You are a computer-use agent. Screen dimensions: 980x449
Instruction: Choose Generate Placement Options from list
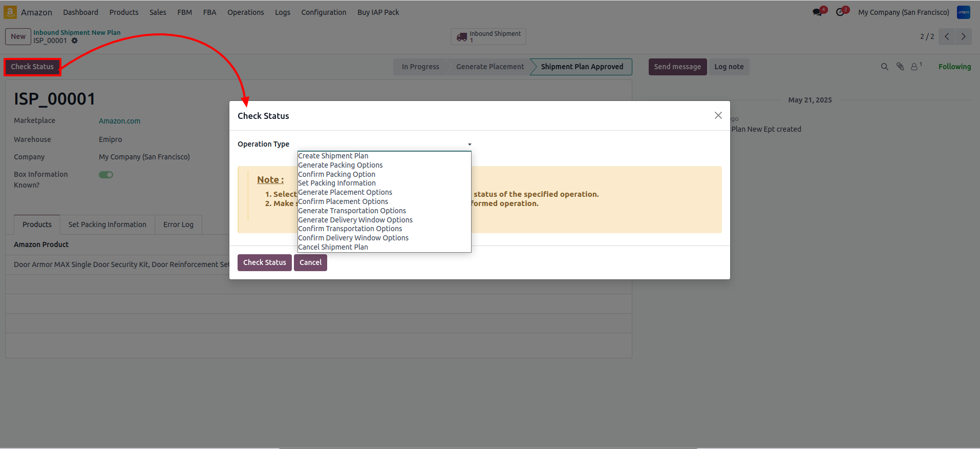point(345,192)
